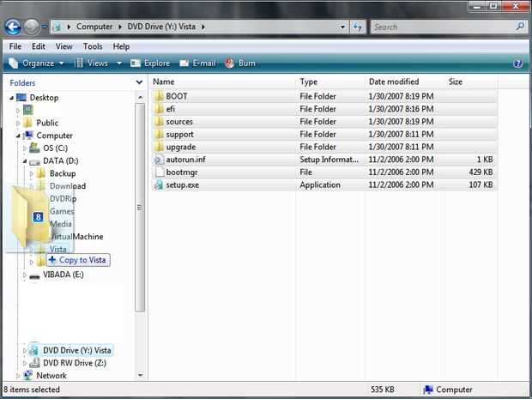Click the Folders pane scroll up arrow
Screen dimensions: 532x399
(x=140, y=98)
